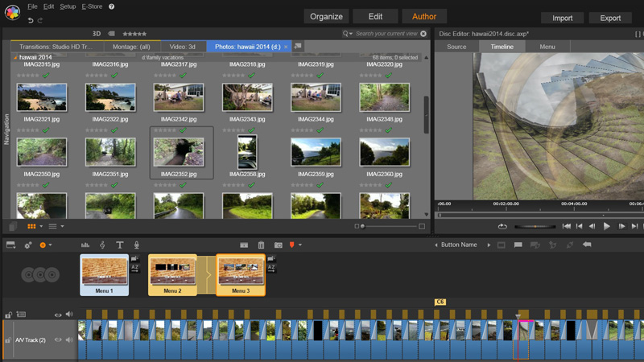Click the Text (T) tool in timeline toolbar

coord(120,245)
